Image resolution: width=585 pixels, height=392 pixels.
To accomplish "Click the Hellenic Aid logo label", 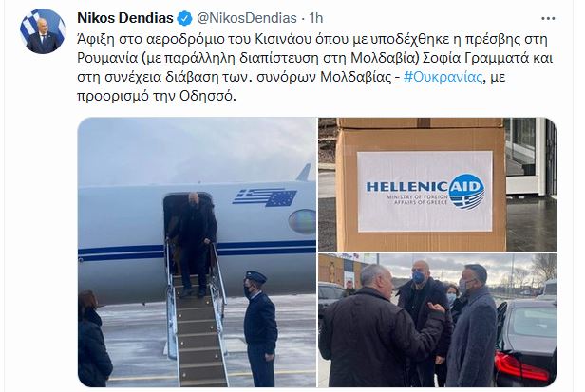I will [425, 191].
